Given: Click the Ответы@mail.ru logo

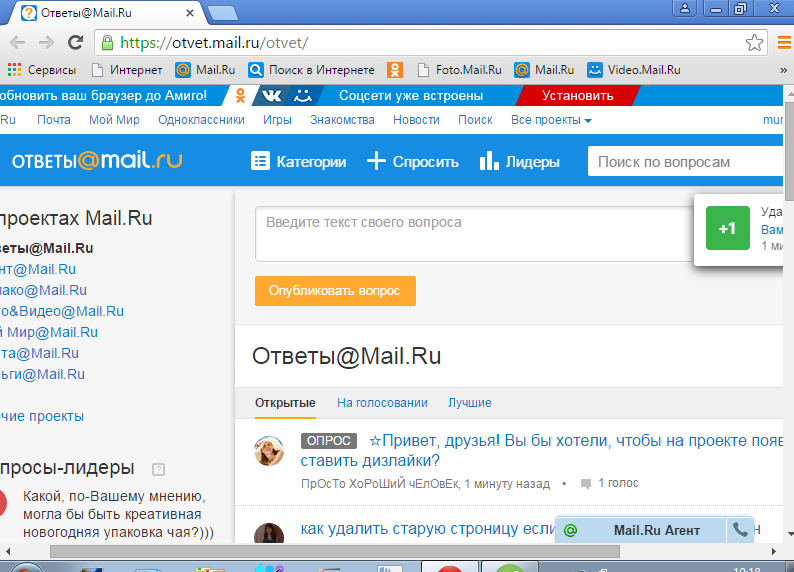Looking at the screenshot, I should [x=97, y=160].
